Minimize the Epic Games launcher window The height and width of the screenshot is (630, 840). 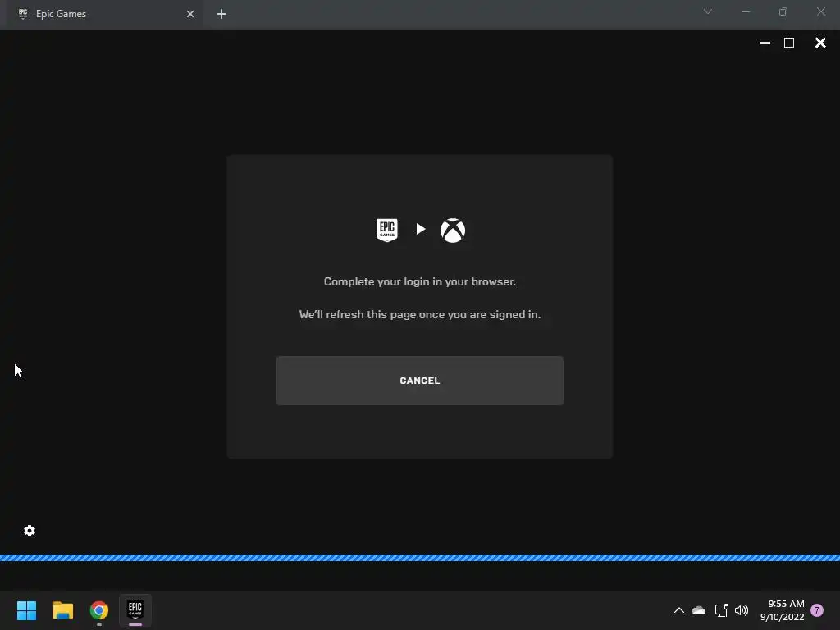[765, 43]
